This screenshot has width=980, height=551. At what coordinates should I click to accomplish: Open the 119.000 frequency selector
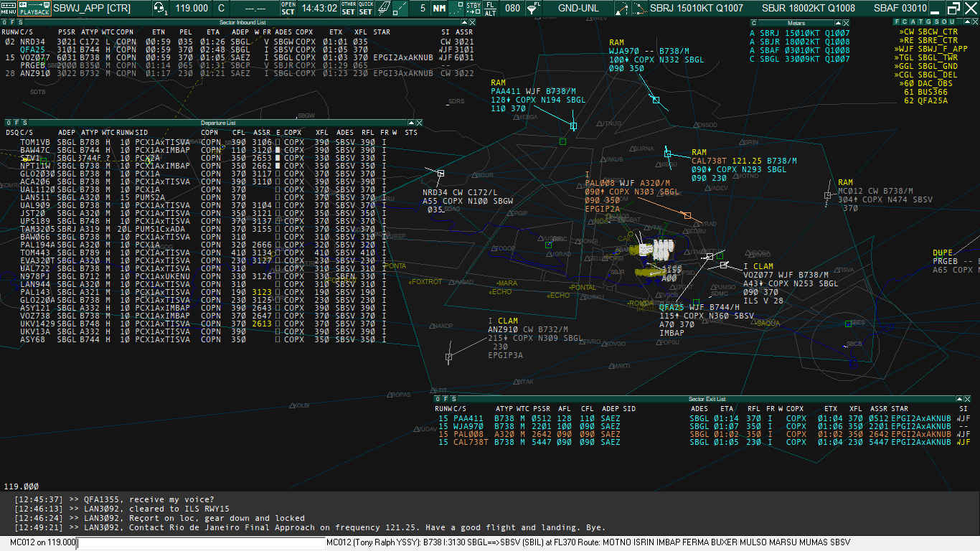click(192, 9)
